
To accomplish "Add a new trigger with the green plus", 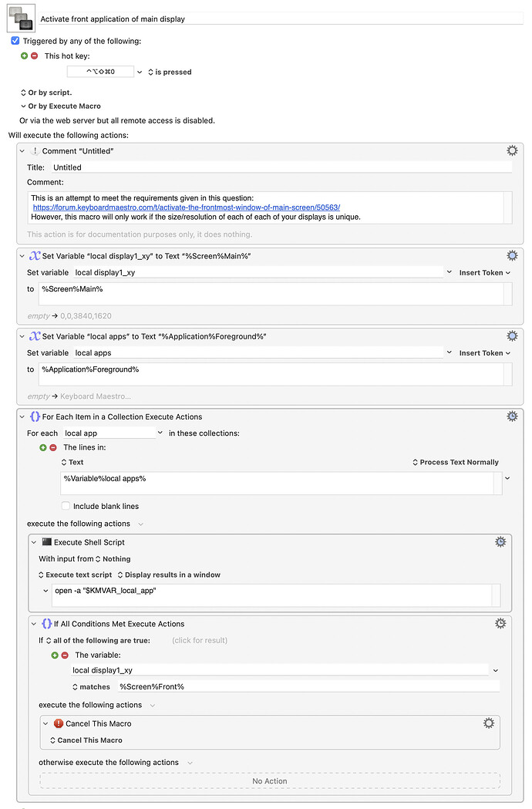I will click(x=25, y=56).
